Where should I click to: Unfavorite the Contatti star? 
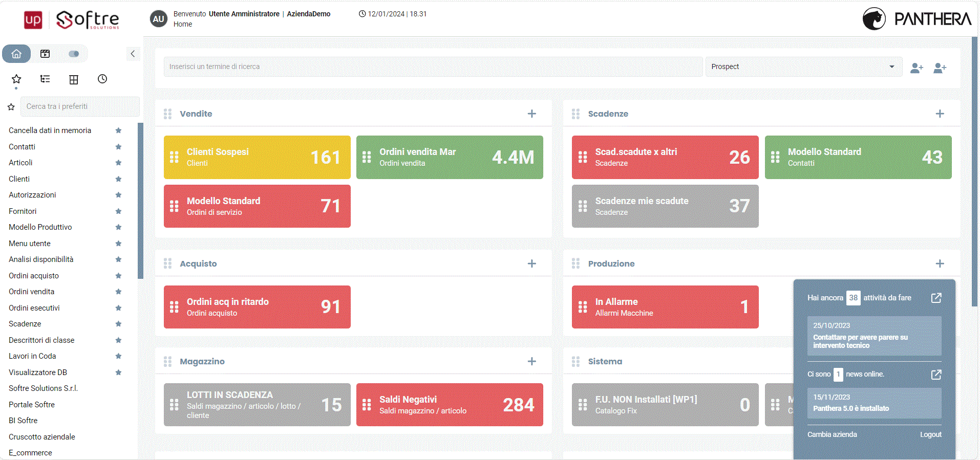(118, 147)
